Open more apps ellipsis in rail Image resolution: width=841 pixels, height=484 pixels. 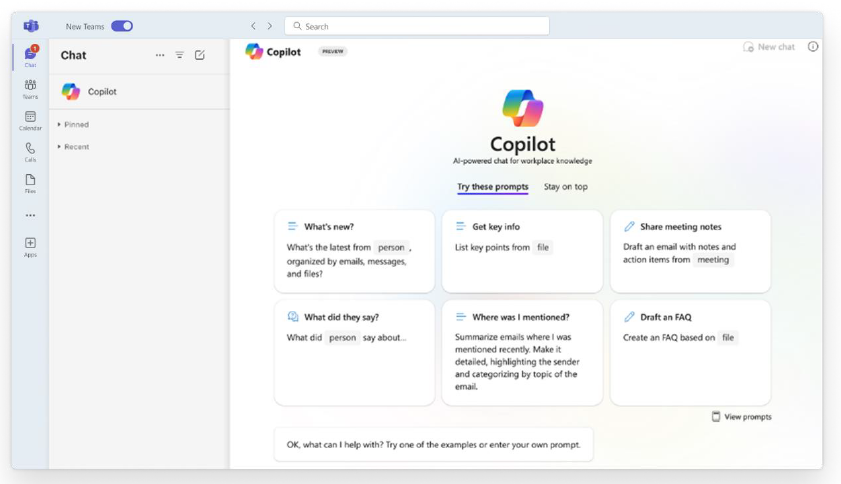[x=31, y=215]
